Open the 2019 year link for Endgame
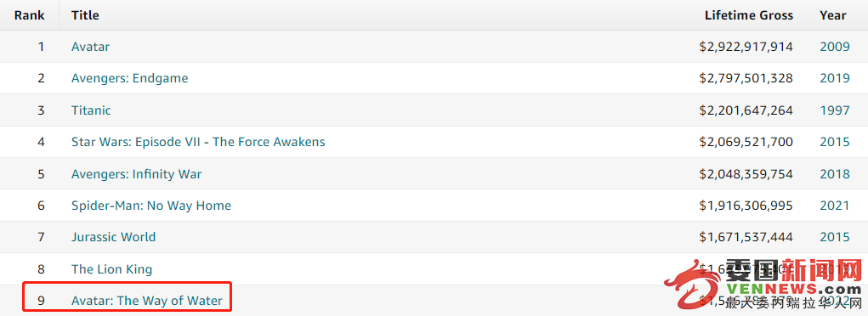 pyautogui.click(x=835, y=78)
